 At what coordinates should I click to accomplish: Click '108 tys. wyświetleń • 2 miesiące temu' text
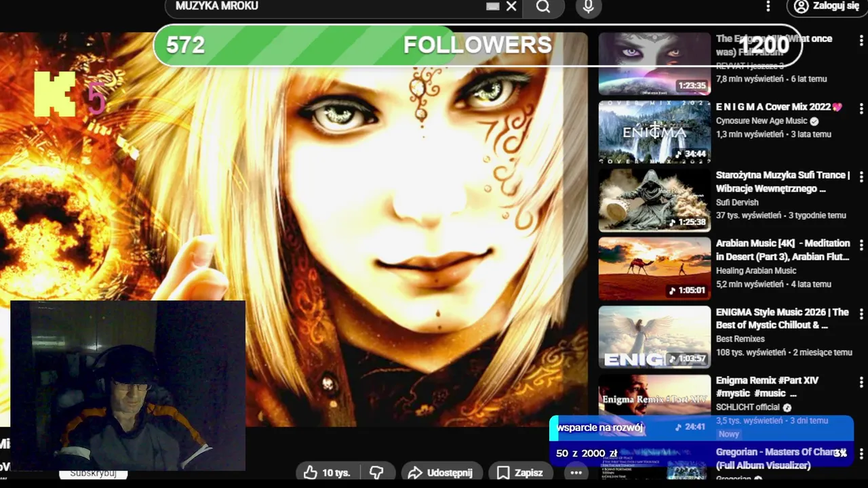pos(784,352)
